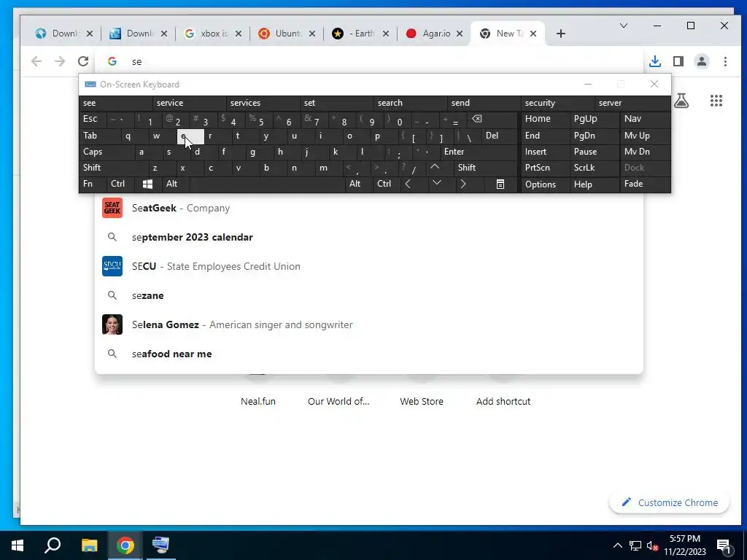Click the Windows logo key on keyboard

(x=147, y=184)
